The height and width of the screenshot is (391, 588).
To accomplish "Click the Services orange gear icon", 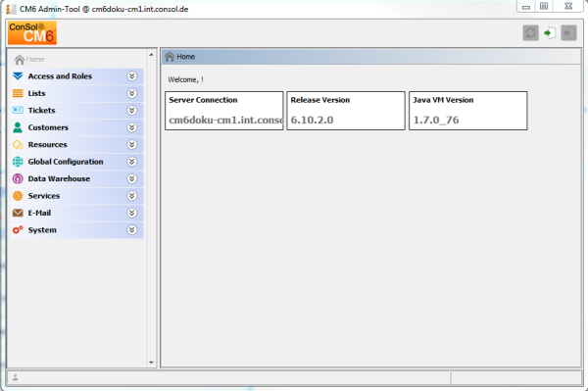I will pyautogui.click(x=18, y=196).
